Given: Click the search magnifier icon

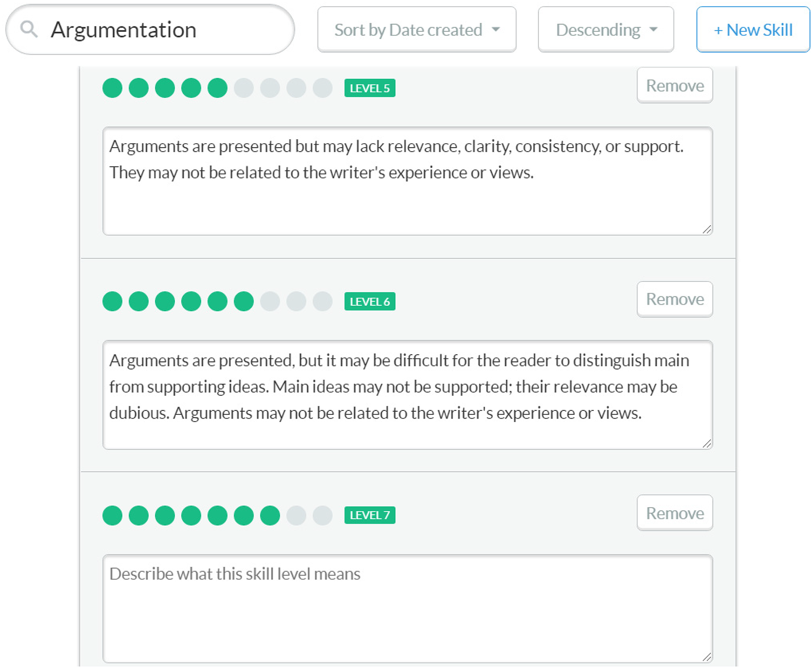Looking at the screenshot, I should (29, 30).
